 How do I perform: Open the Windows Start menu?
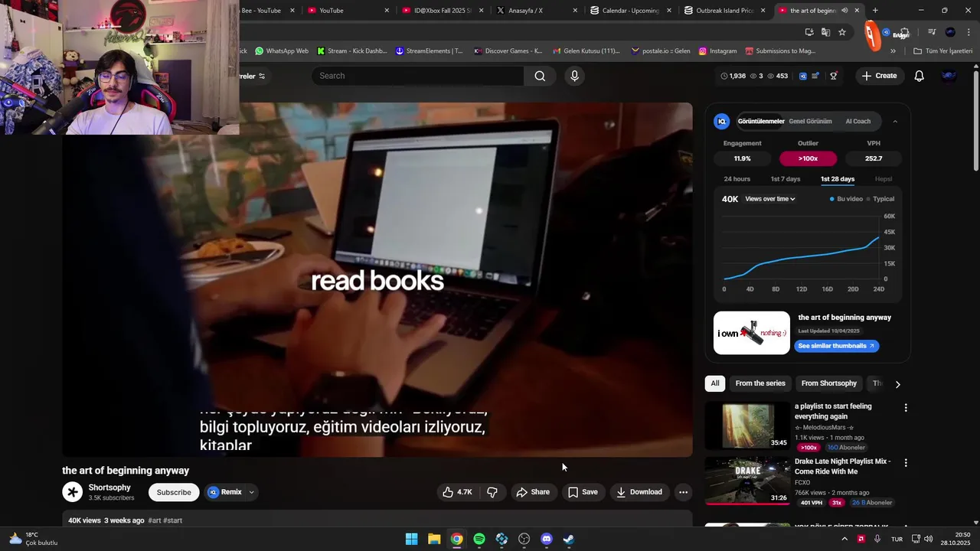(x=412, y=539)
